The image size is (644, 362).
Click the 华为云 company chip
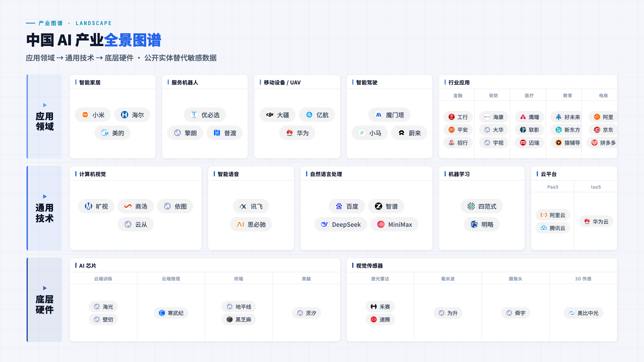(596, 221)
